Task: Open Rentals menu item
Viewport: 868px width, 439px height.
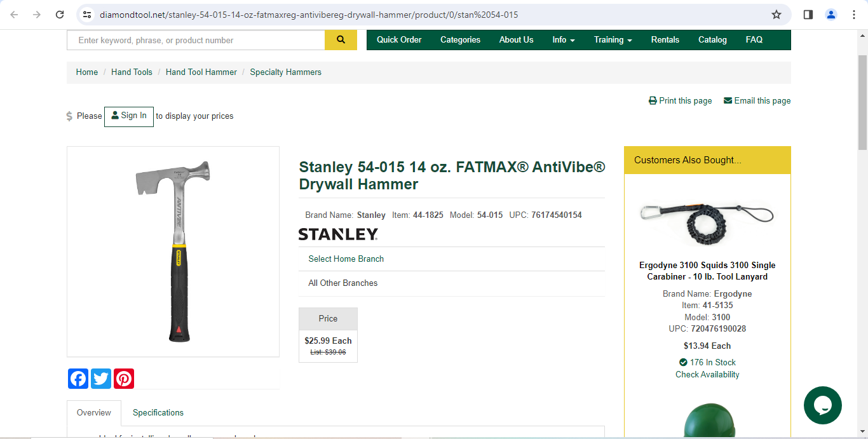Action: pyautogui.click(x=665, y=39)
